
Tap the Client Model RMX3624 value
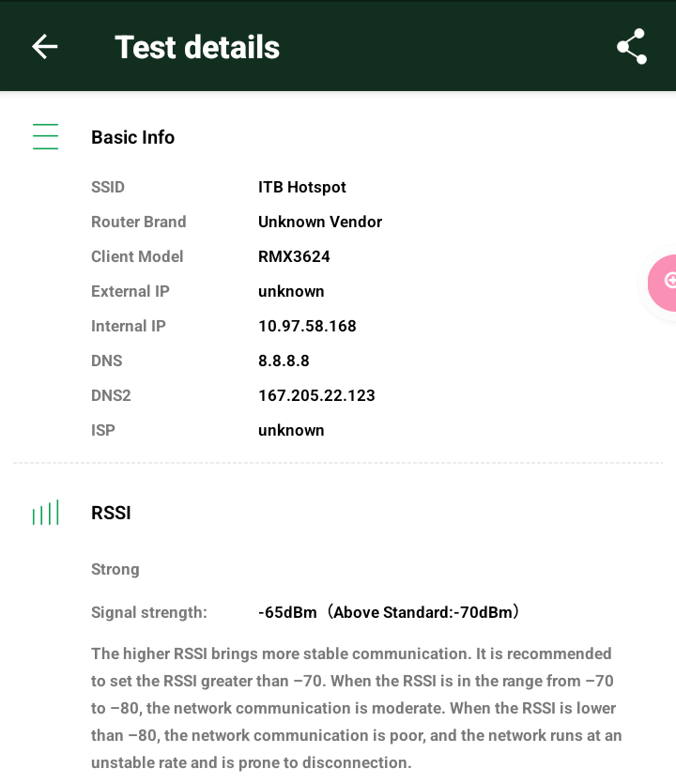tap(294, 256)
